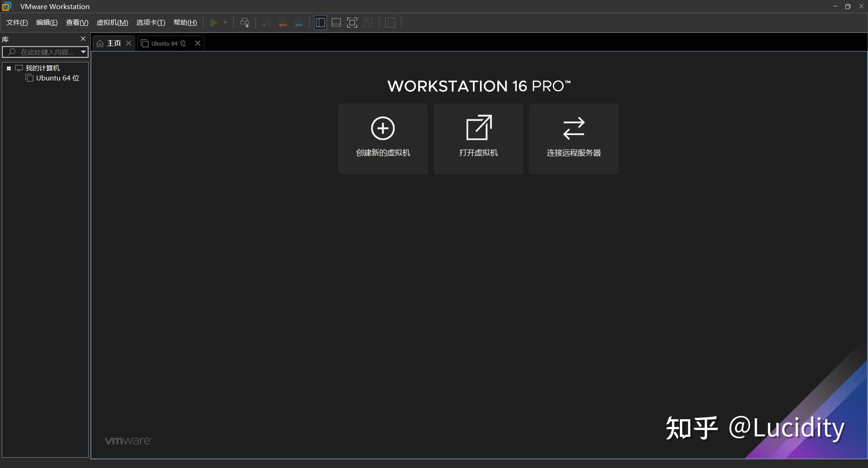
Task: Click the VMware Workstation title bar icon
Action: [7, 6]
